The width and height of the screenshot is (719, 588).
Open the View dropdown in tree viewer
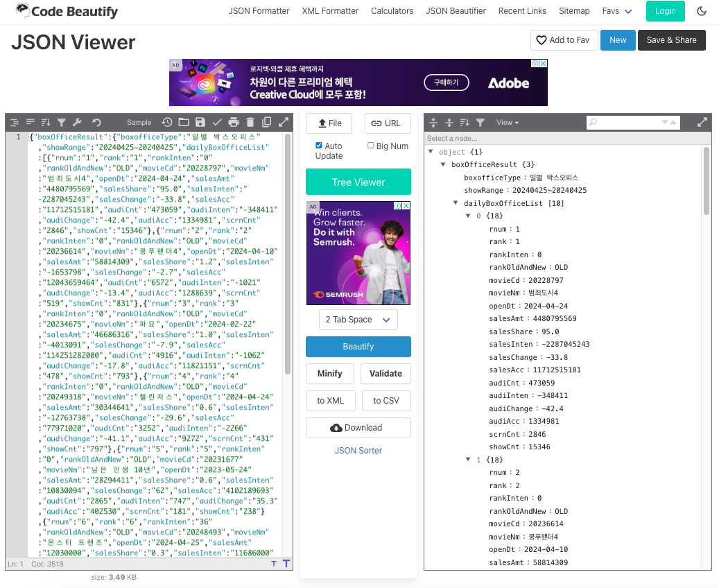click(507, 123)
